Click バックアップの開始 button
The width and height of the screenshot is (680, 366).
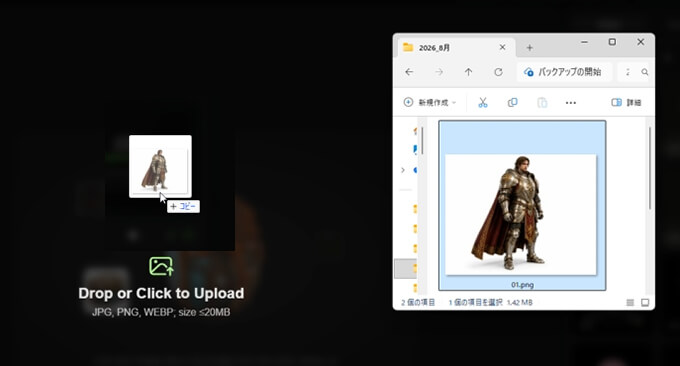click(564, 72)
